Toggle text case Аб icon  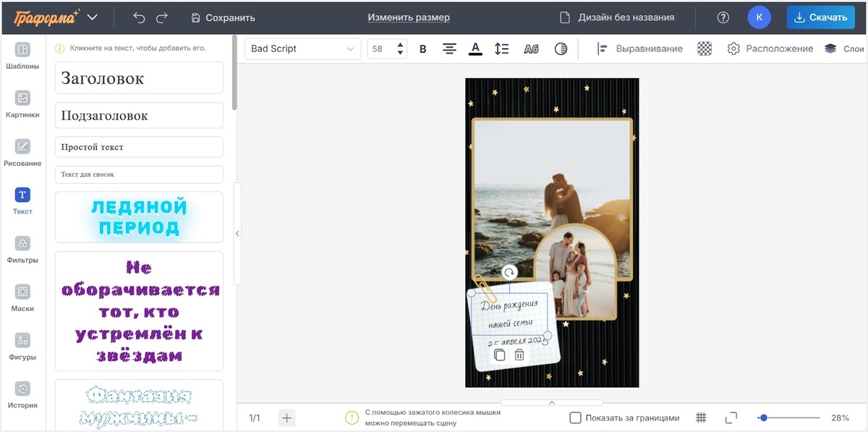click(531, 48)
